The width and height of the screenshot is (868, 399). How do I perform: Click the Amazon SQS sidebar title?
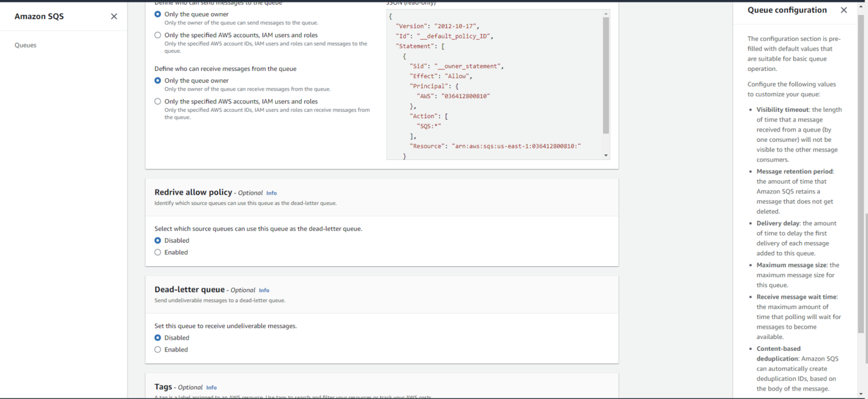pyautogui.click(x=39, y=16)
